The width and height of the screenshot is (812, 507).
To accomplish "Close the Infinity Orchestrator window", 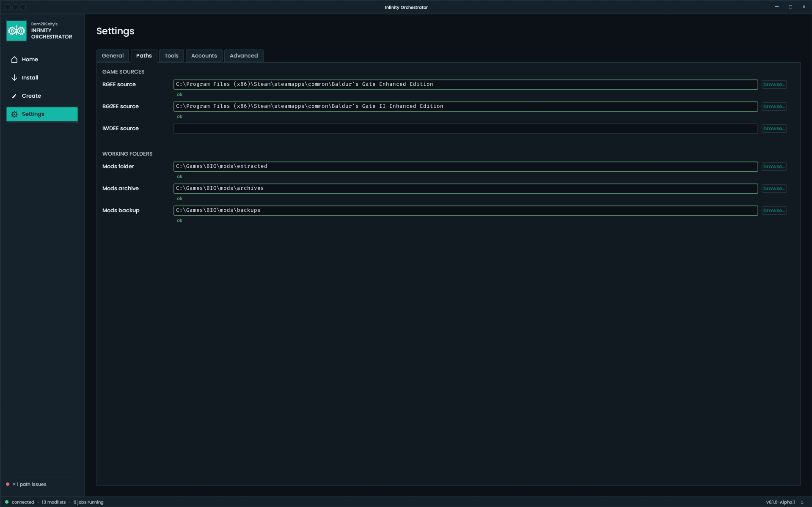I will coord(804,7).
